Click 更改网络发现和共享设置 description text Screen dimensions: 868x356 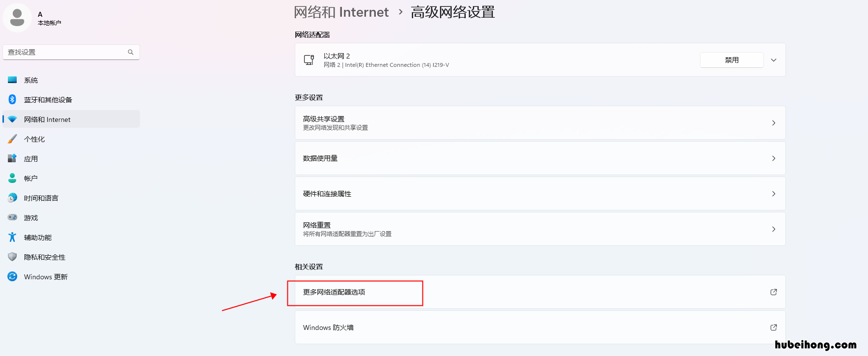(336, 128)
